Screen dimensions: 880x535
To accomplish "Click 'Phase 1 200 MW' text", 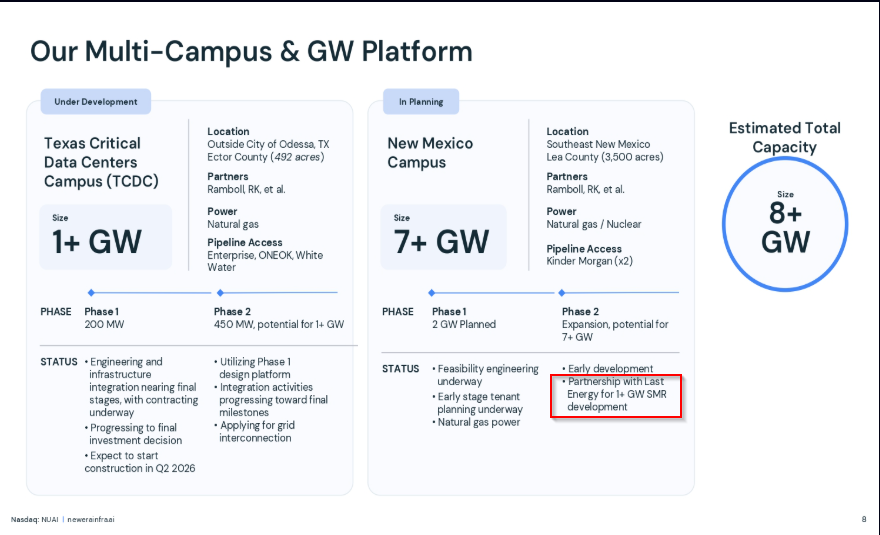I will (x=104, y=318).
